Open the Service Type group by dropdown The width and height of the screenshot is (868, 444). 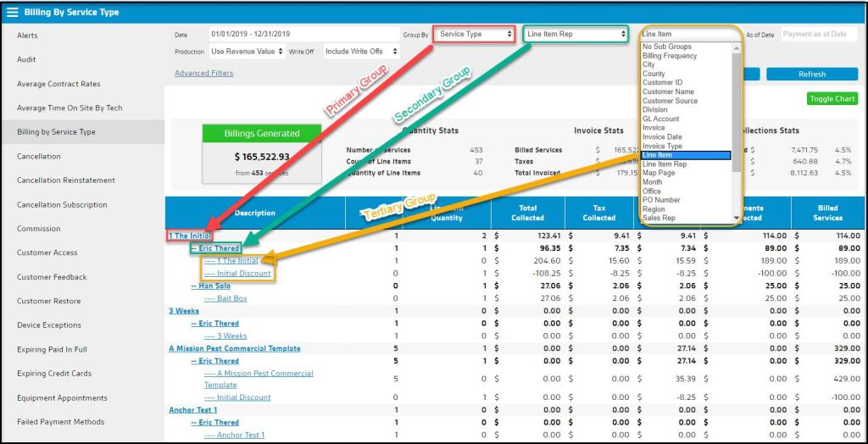(x=476, y=34)
